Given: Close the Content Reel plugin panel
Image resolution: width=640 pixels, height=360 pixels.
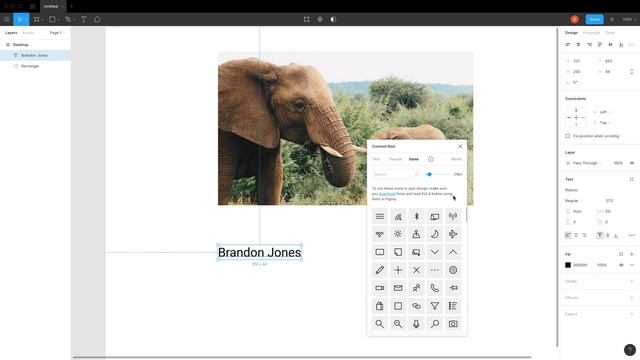Looking at the screenshot, I should click(x=460, y=146).
